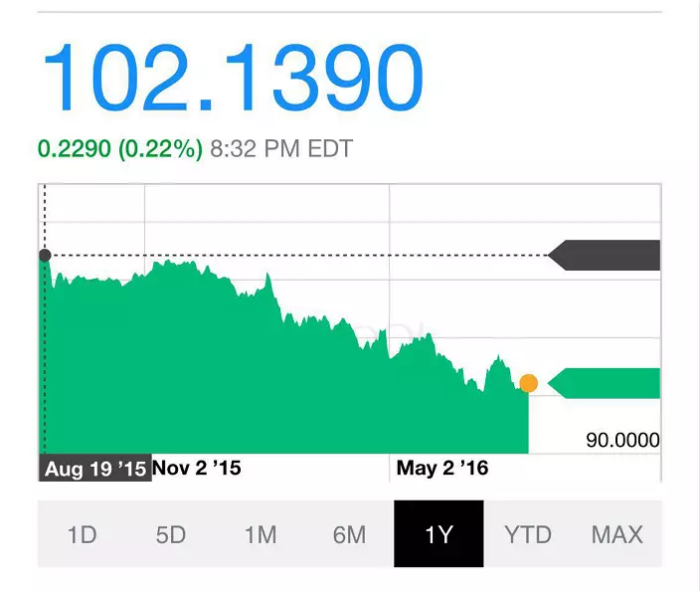Screen dimensions: 700x591
Task: Click the 90.0000 axis price label
Action: pos(622,440)
